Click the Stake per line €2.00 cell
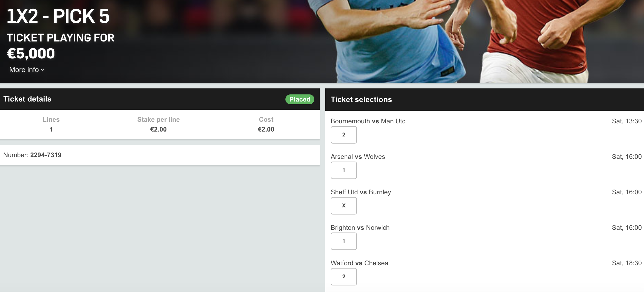This screenshot has height=292, width=644. click(x=159, y=124)
